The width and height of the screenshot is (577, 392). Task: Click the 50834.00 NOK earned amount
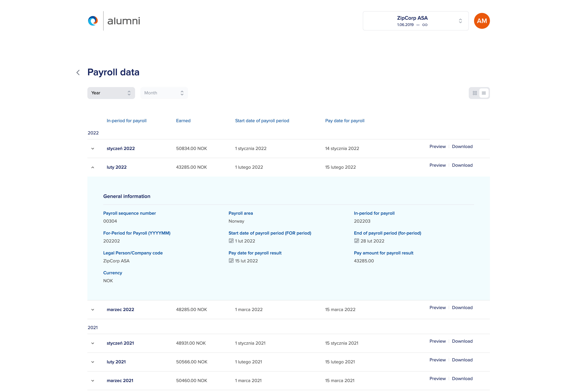(x=191, y=148)
